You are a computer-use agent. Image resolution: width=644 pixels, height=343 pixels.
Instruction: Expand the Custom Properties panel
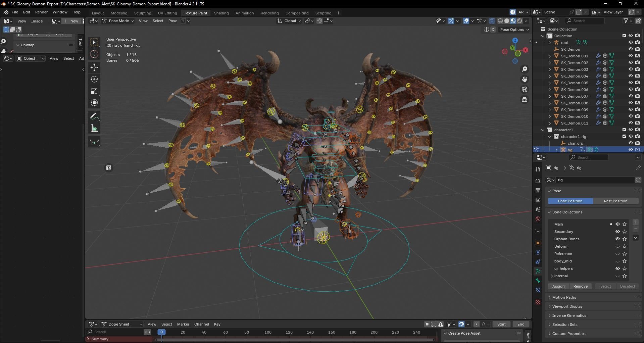594,334
